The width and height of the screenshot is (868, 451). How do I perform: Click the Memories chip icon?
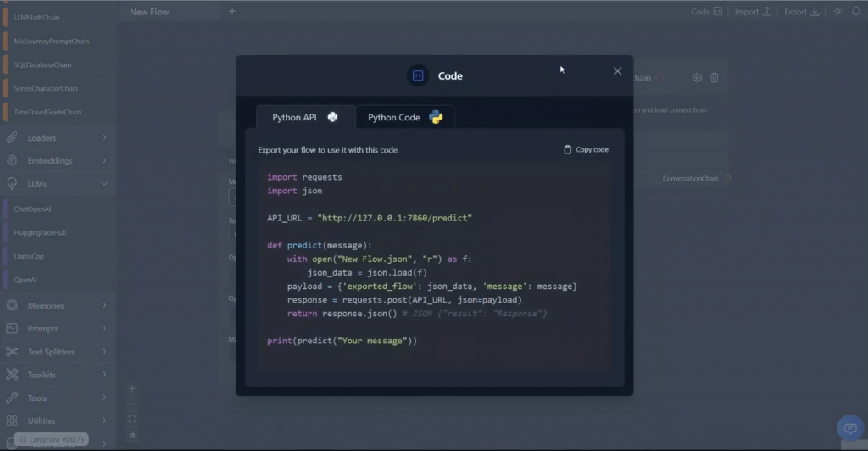[12, 305]
